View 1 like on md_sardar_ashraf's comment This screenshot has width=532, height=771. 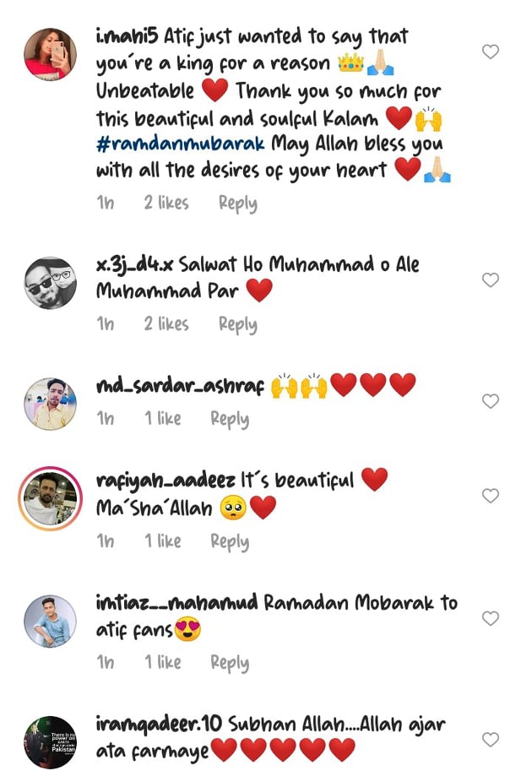[x=163, y=419]
